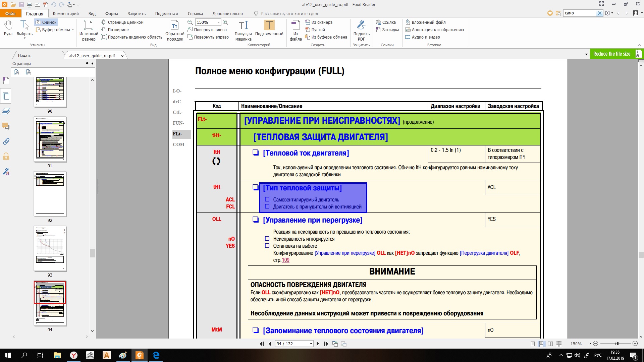The width and height of the screenshot is (644, 362).
Task: Open the comments panel in the sidebar
Action: (6, 126)
